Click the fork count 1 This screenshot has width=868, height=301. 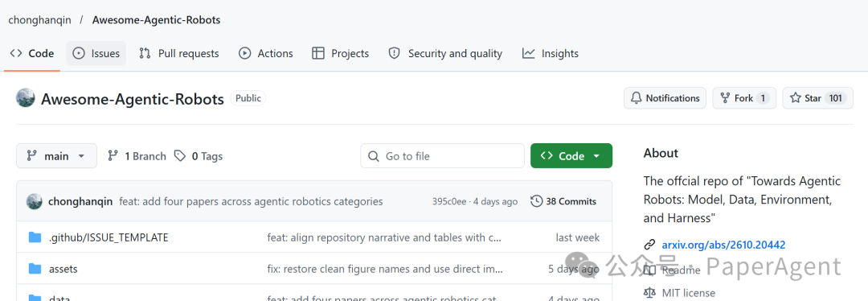pyautogui.click(x=762, y=98)
